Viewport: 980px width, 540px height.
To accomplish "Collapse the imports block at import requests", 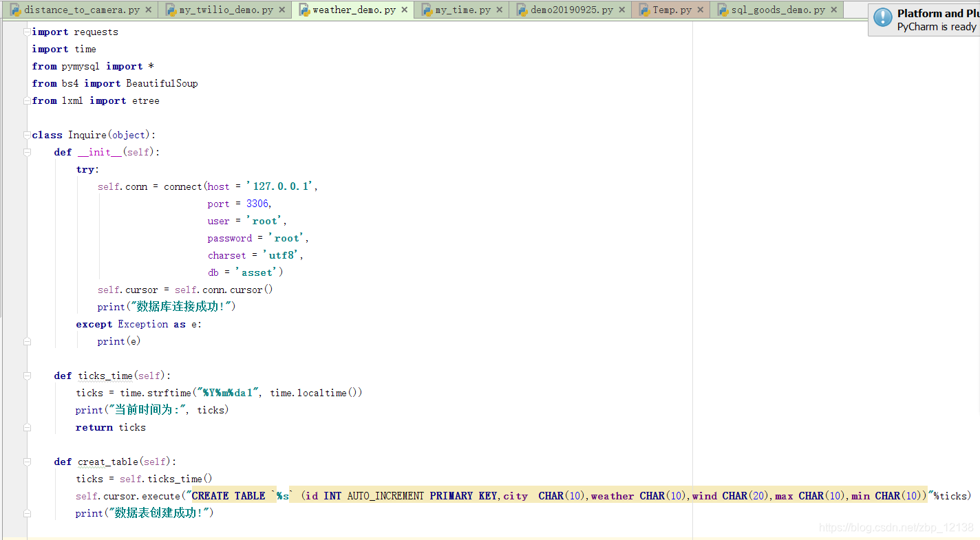I will coord(27,32).
